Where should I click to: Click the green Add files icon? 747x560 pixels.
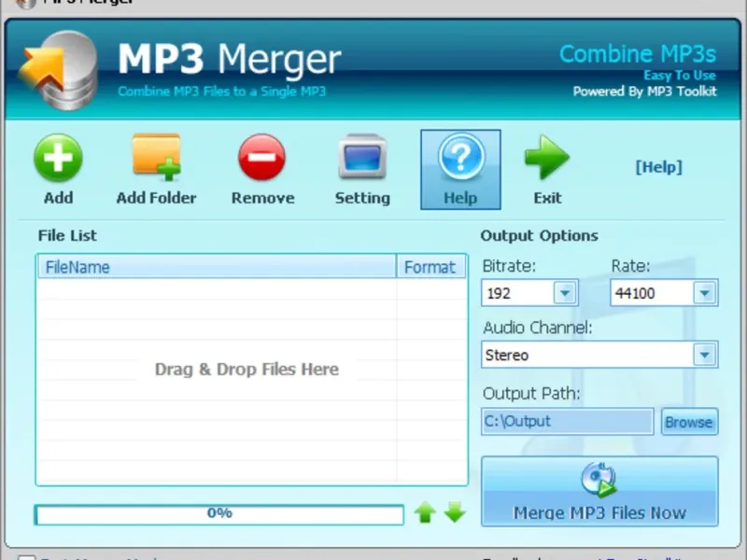point(58,159)
